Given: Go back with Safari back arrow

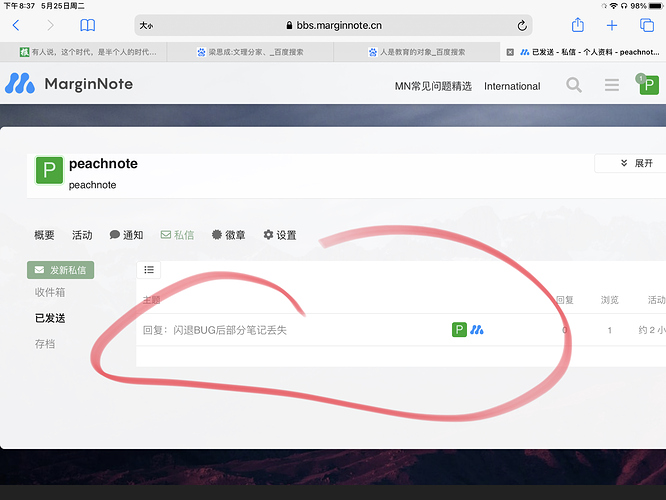Looking at the screenshot, I should 16,25.
